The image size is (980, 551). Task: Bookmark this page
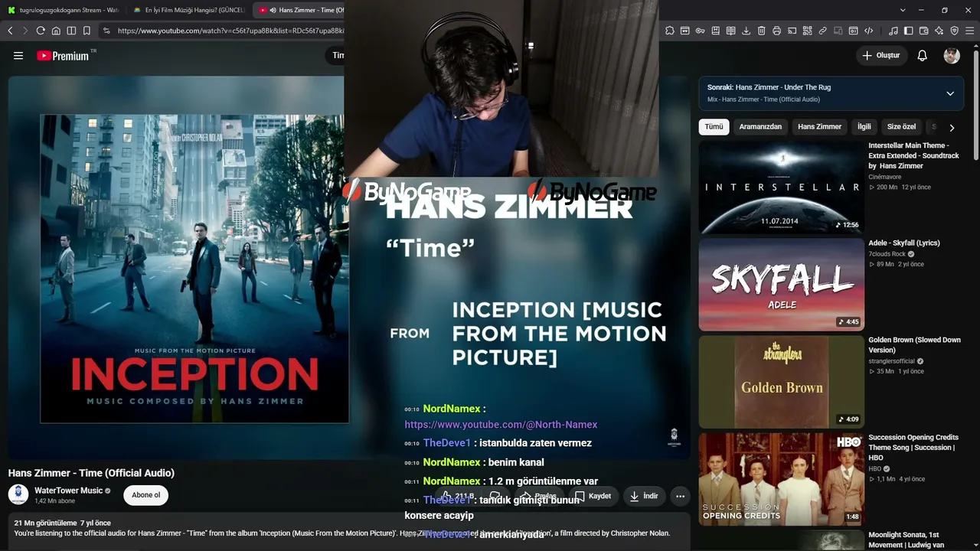point(87,31)
